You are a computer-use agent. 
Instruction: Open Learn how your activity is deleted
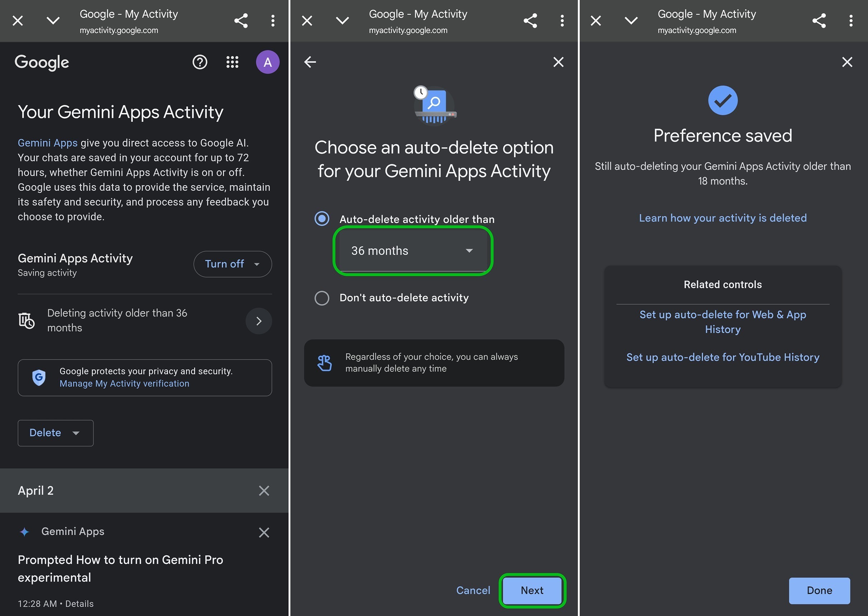(x=723, y=218)
